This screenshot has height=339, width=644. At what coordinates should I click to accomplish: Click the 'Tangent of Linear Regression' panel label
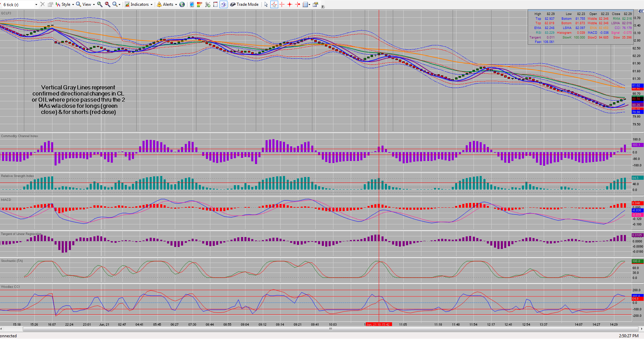[21, 234]
